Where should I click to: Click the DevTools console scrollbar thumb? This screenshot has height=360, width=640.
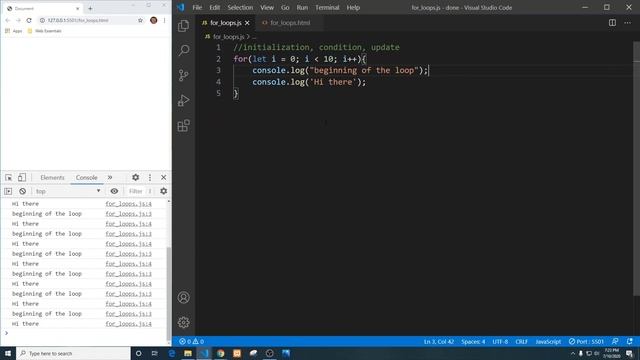pyautogui.click(x=169, y=295)
